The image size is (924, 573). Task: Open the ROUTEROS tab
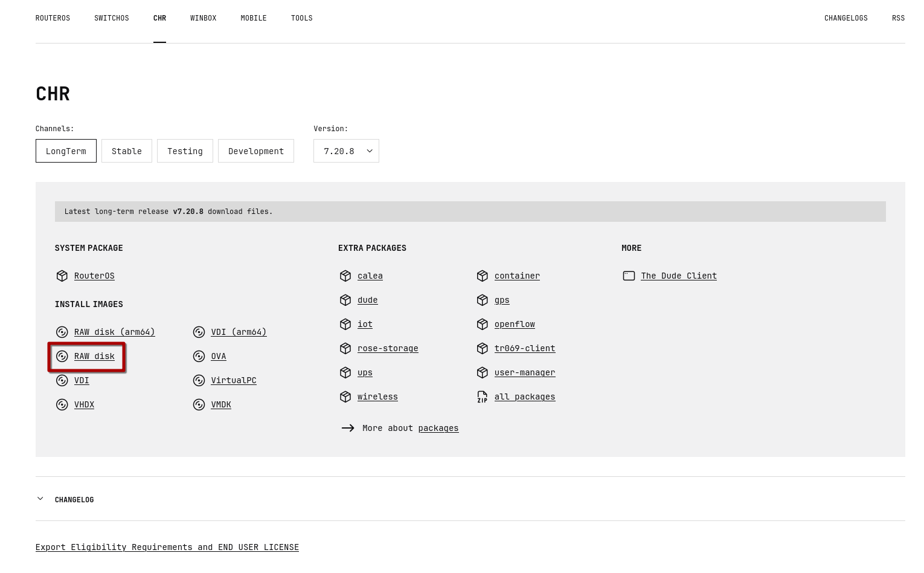(x=53, y=18)
